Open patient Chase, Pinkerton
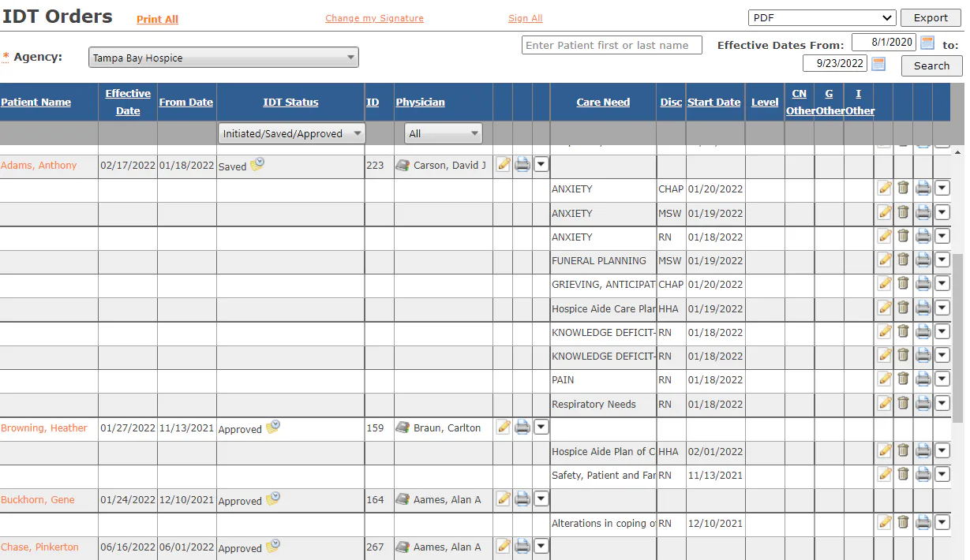The image size is (970, 560). tap(39, 547)
